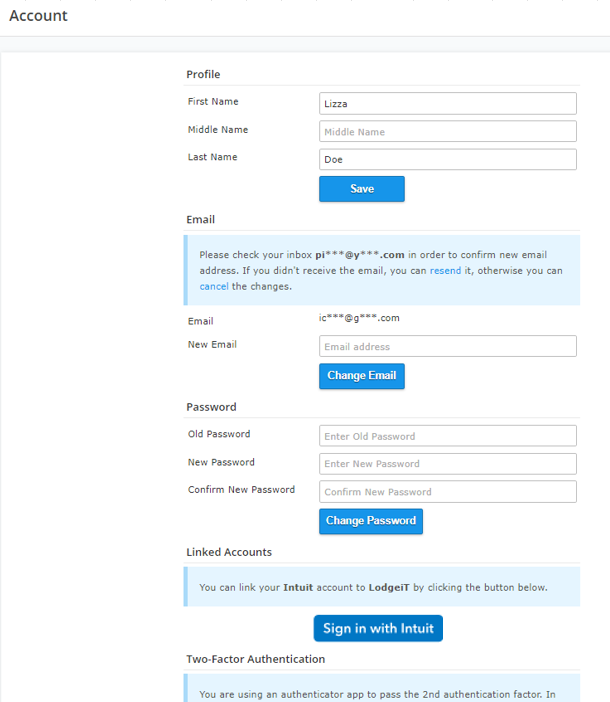Click the Password section heading

(x=211, y=407)
